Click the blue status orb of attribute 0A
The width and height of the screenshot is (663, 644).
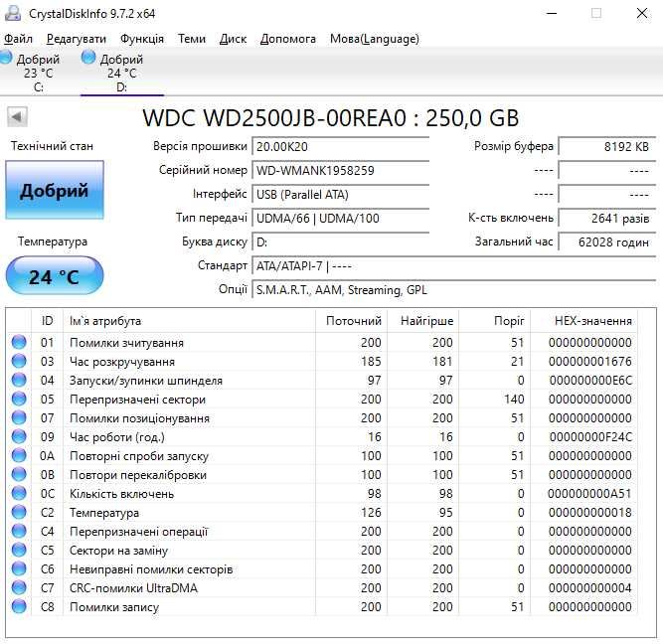pos(19,455)
